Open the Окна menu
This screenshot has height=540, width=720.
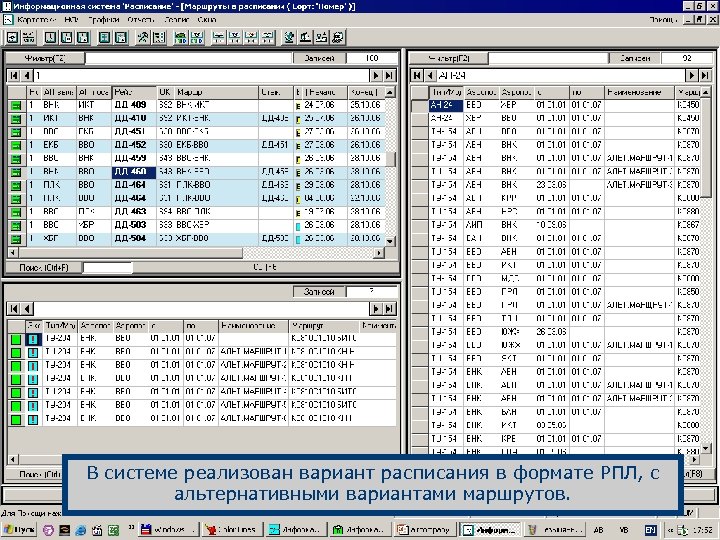pos(207,20)
